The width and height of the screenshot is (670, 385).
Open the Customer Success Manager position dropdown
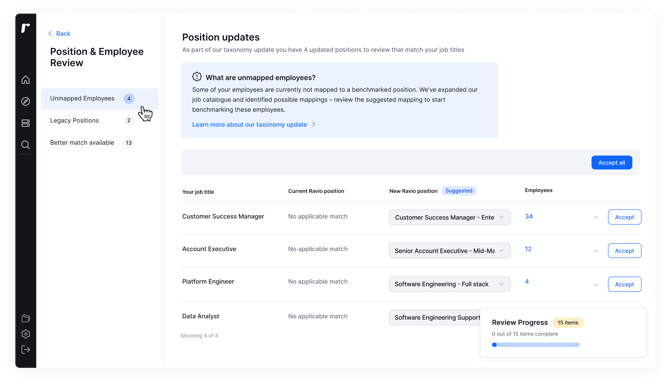point(450,217)
